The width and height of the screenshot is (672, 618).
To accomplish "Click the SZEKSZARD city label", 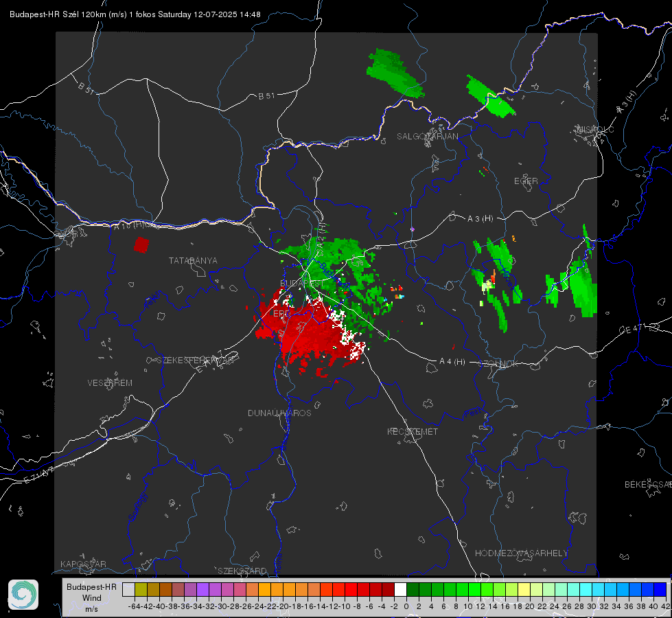I will (242, 571).
